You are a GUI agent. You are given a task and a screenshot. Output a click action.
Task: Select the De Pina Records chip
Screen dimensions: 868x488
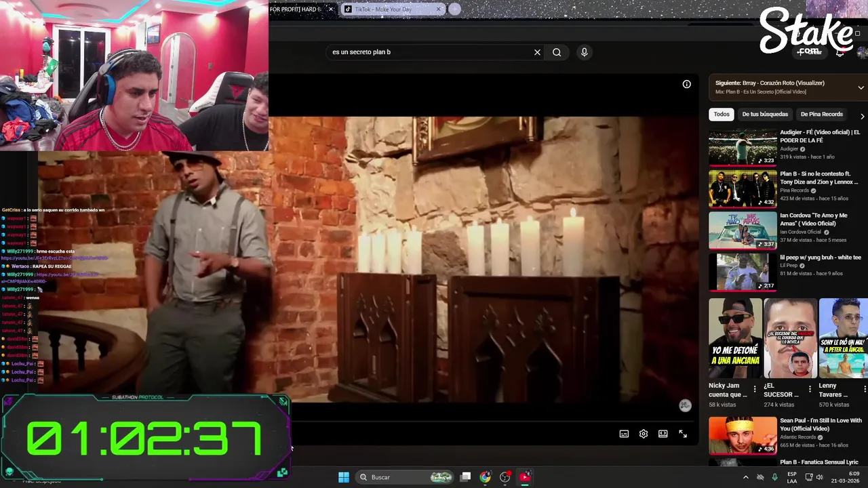[x=822, y=115]
